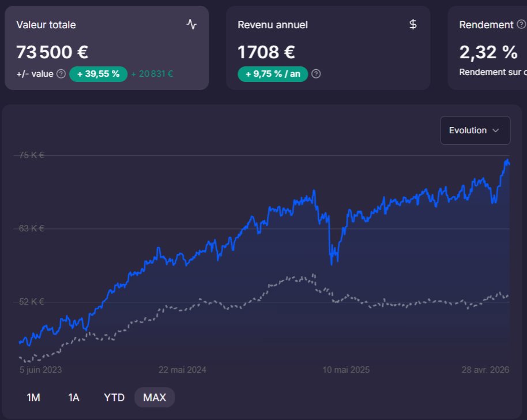Click the dollar icon on Revenu annuel card
The height and width of the screenshot is (420, 527).
[413, 24]
